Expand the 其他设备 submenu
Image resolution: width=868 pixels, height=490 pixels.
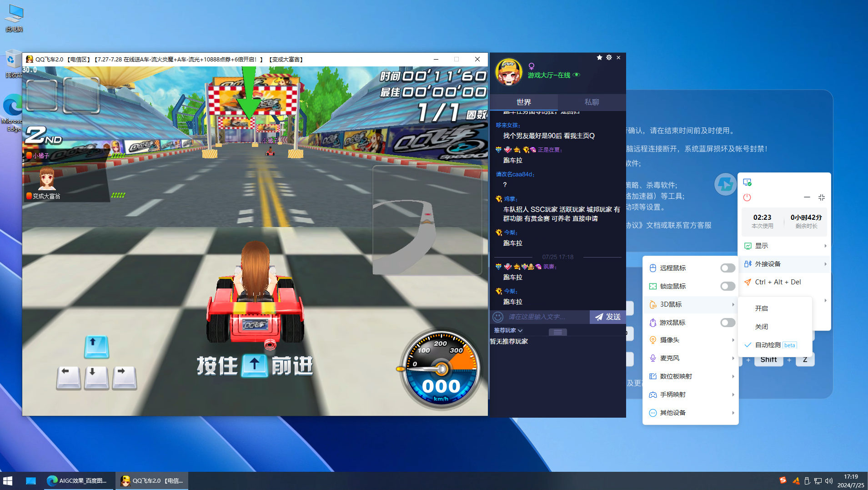tap(691, 413)
